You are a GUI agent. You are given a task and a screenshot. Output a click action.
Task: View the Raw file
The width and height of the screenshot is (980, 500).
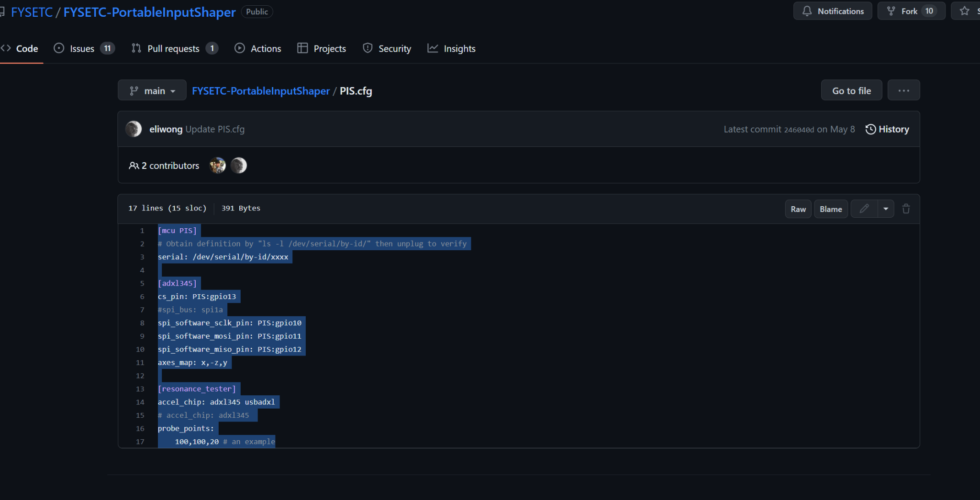coord(798,209)
